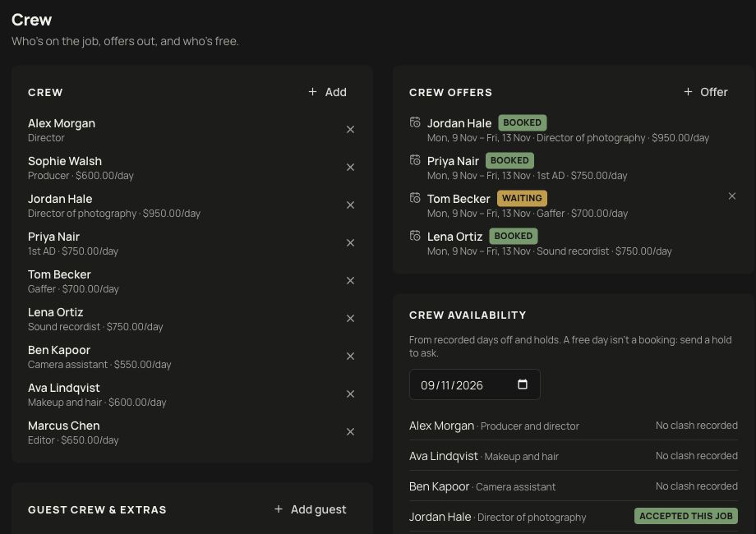Viewport: 756px width, 534px height.
Task: Click Priya Nair's name in Crew Offers
Action: click(454, 161)
